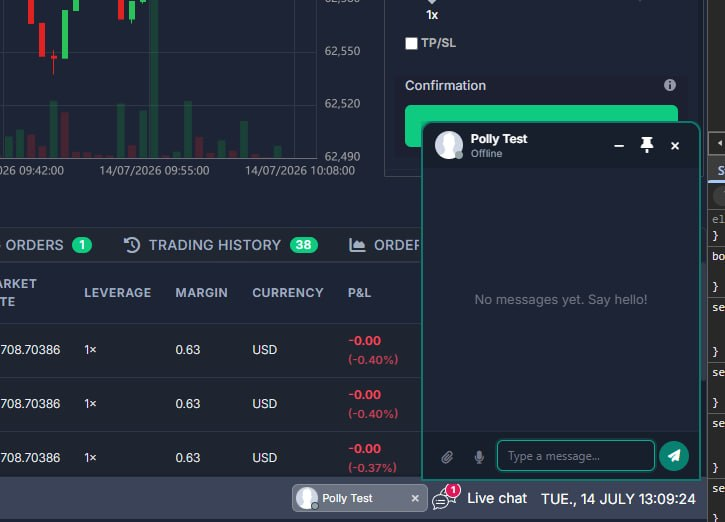
Task: Sort by the P&L column header
Action: tap(359, 293)
